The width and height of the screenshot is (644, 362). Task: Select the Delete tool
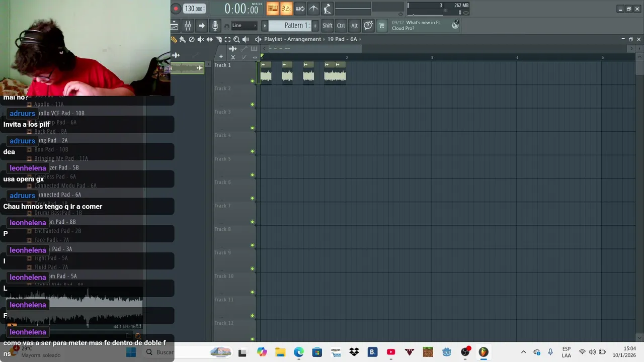[x=192, y=39]
